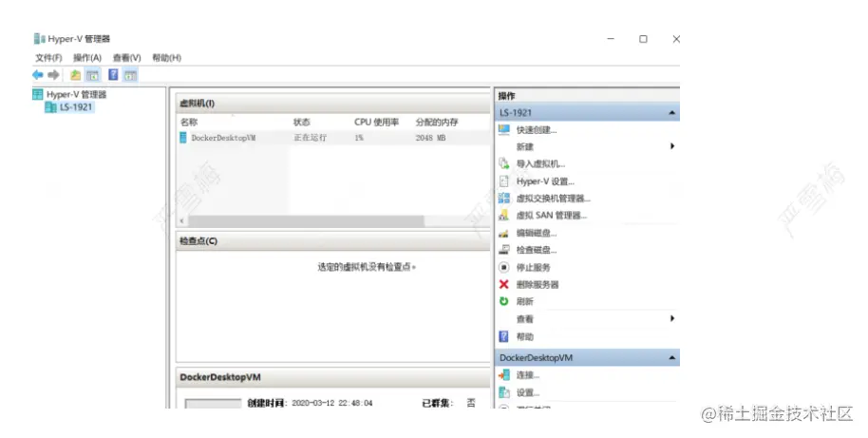Click the 连接 action for DockerDesktopVM
868x438 pixels.
click(528, 375)
